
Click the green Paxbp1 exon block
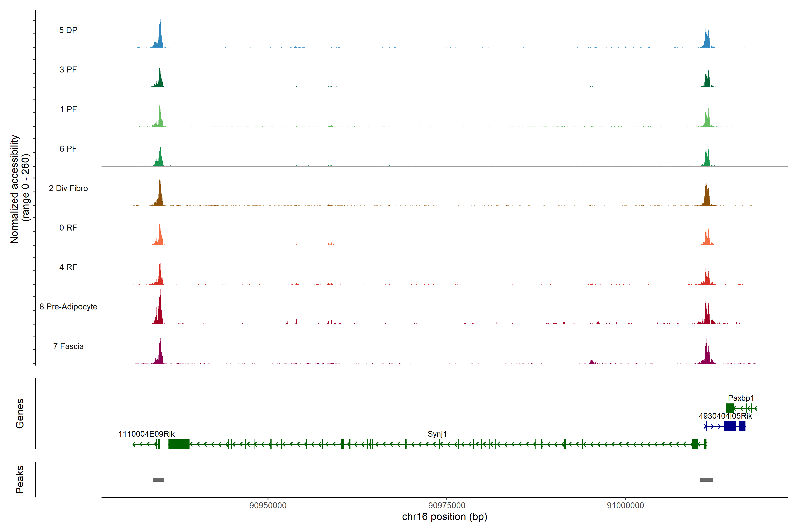(x=730, y=408)
